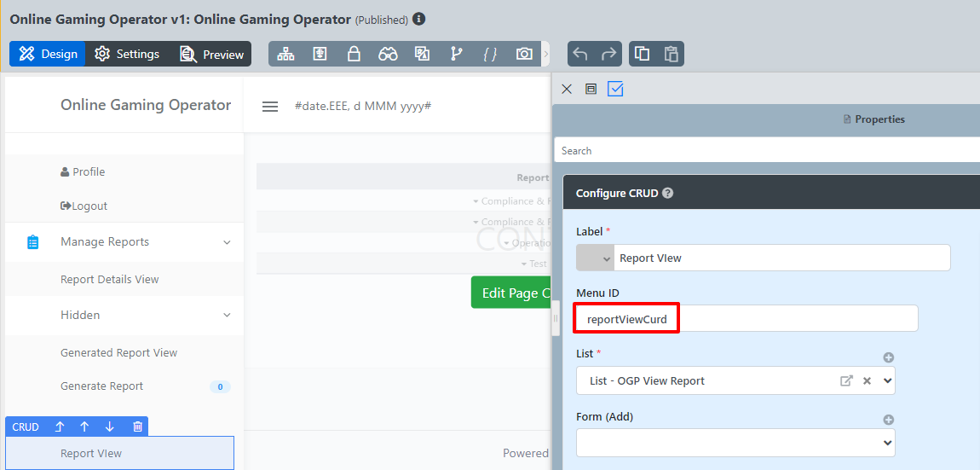The height and width of the screenshot is (470, 980).
Task: Toggle the blue checkmark in properties header
Action: (x=615, y=89)
